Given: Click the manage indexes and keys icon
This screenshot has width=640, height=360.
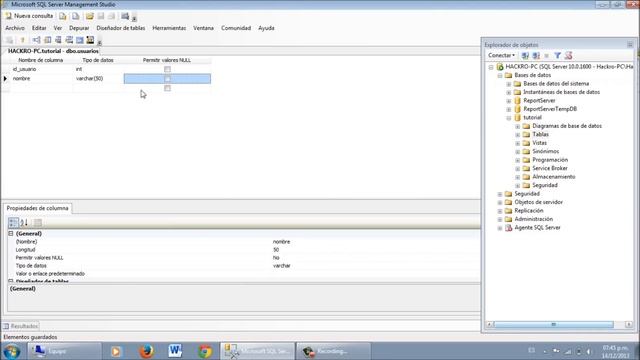Looking at the screenshot, I should click(x=47, y=40).
